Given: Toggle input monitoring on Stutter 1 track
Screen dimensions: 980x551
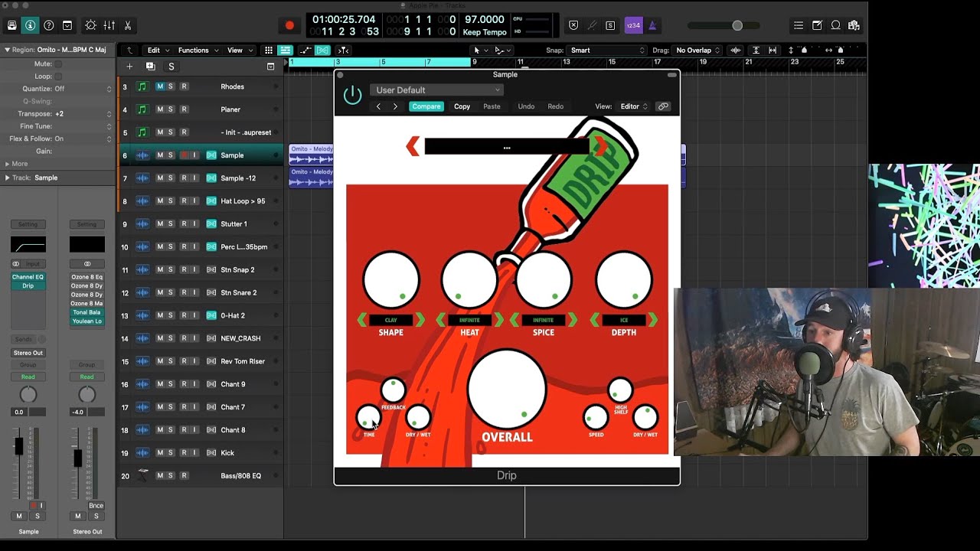Looking at the screenshot, I should [x=194, y=224].
